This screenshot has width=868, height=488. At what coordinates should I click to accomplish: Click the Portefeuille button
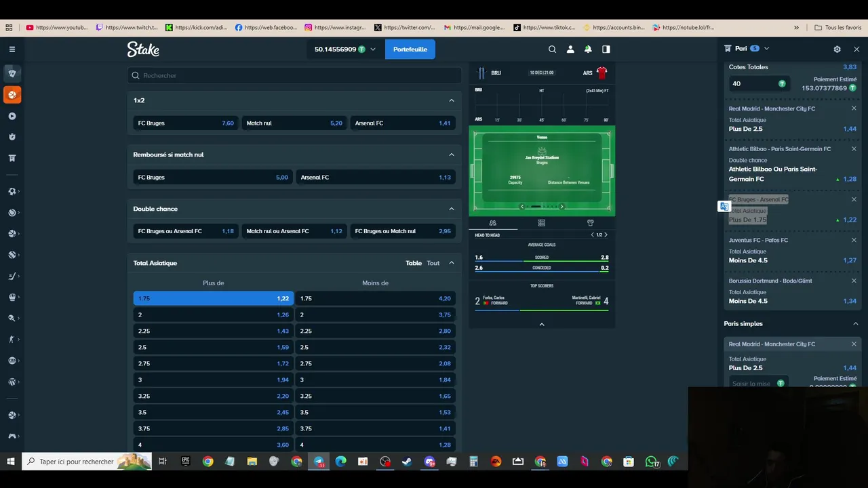[410, 49]
